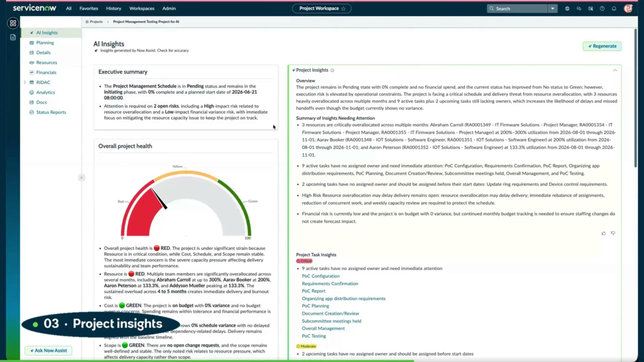Open notifications bell icon
Screen dimensions: 644x362
pyautogui.click(x=614, y=8)
